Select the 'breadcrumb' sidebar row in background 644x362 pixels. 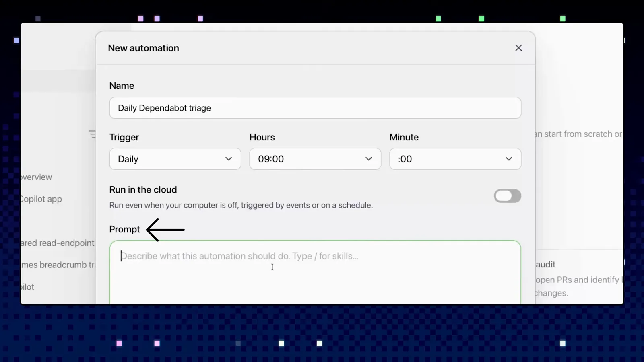[58, 265]
